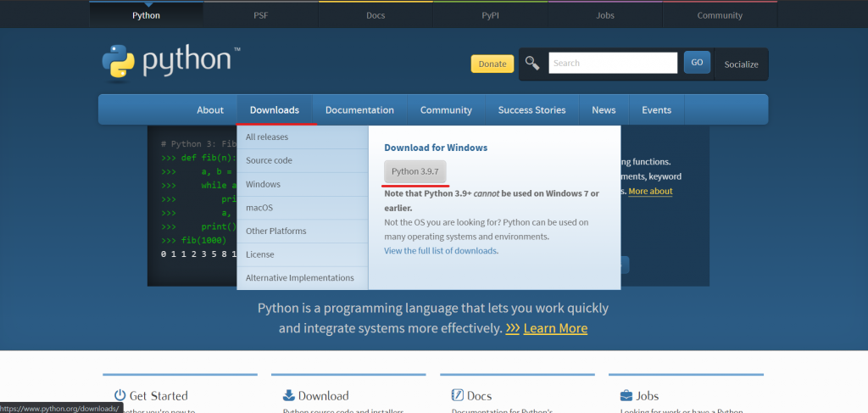Viewport: 868px width, 413px height.
Task: Expand the Socialize menu
Action: coord(741,64)
